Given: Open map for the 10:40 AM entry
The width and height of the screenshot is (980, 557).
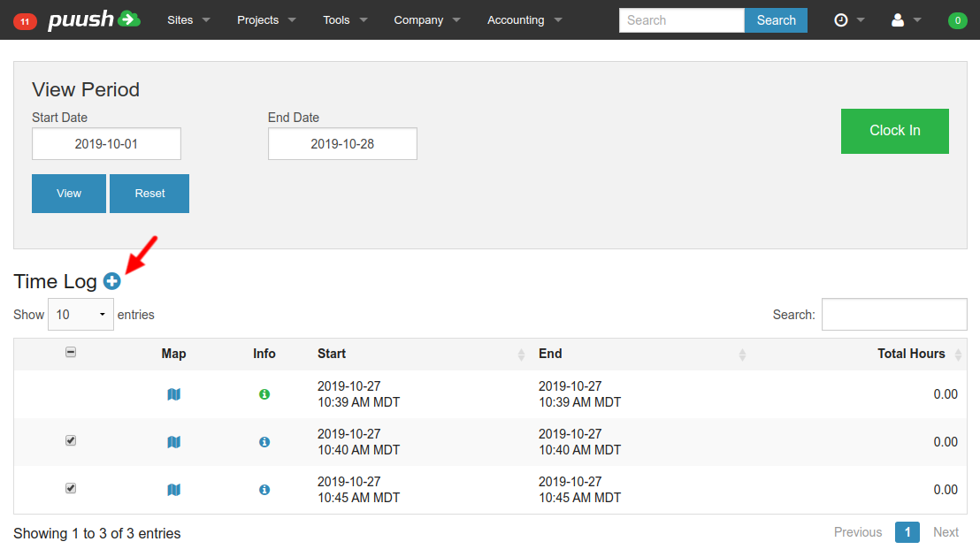Looking at the screenshot, I should (174, 442).
